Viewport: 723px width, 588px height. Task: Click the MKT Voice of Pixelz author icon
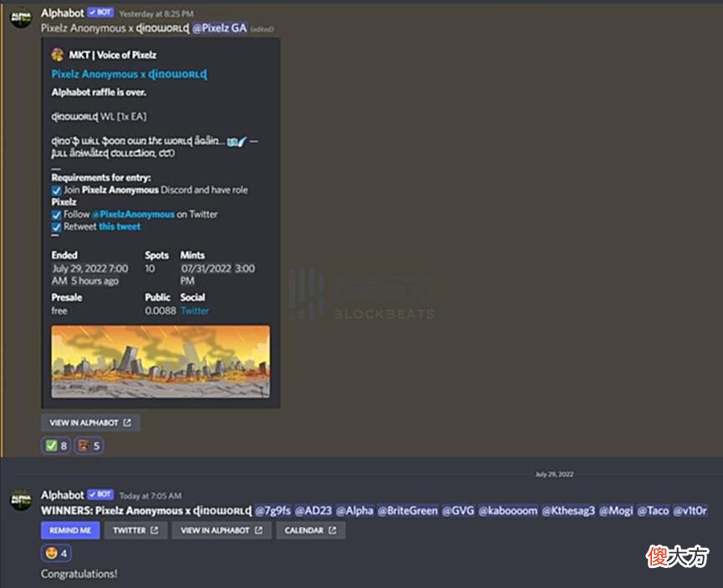click(x=58, y=55)
